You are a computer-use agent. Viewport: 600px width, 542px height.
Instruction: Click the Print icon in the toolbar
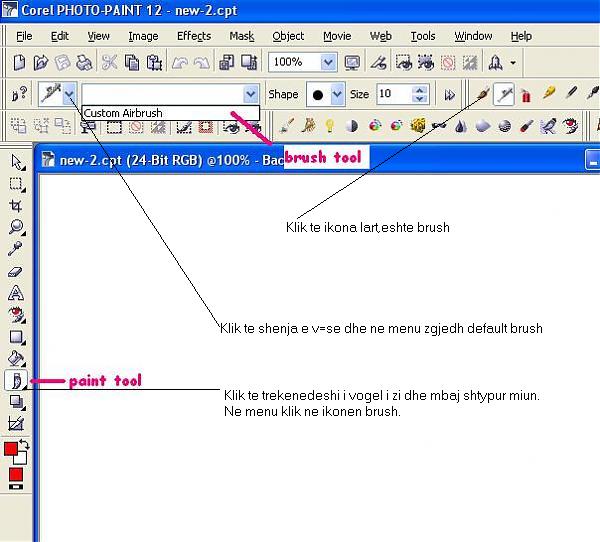pyautogui.click(x=84, y=62)
